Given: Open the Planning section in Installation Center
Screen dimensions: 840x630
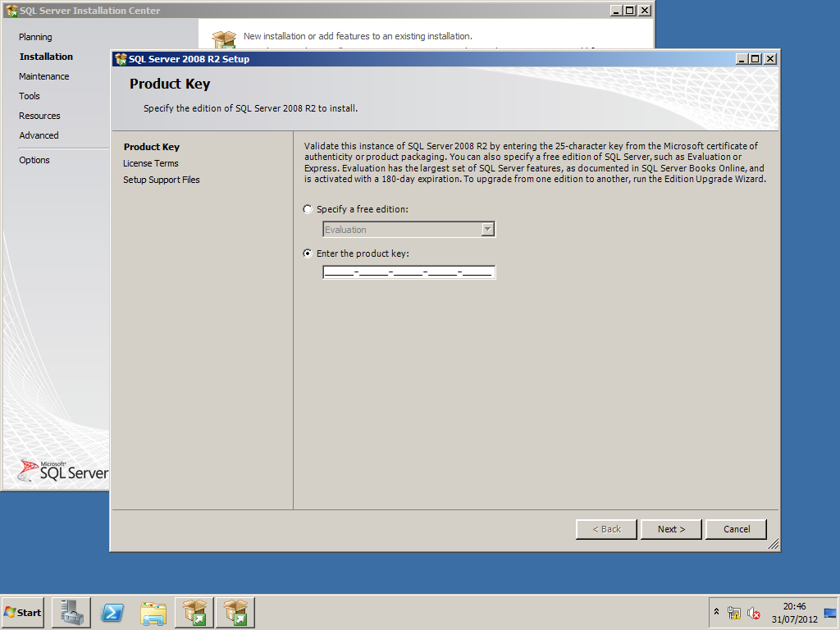Looking at the screenshot, I should tap(35, 37).
